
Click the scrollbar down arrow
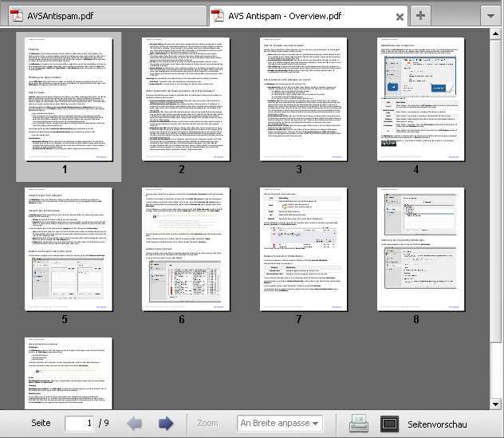coord(495,404)
